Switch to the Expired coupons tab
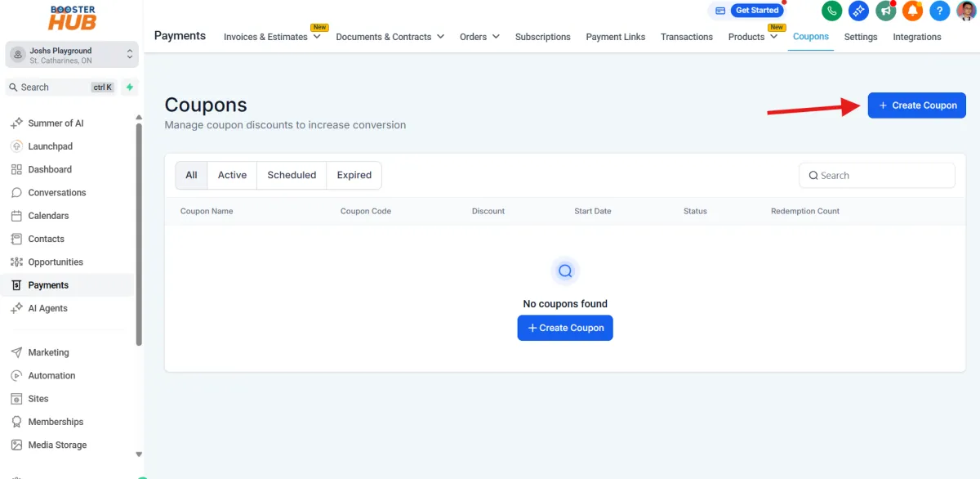The height and width of the screenshot is (479, 980). point(354,175)
